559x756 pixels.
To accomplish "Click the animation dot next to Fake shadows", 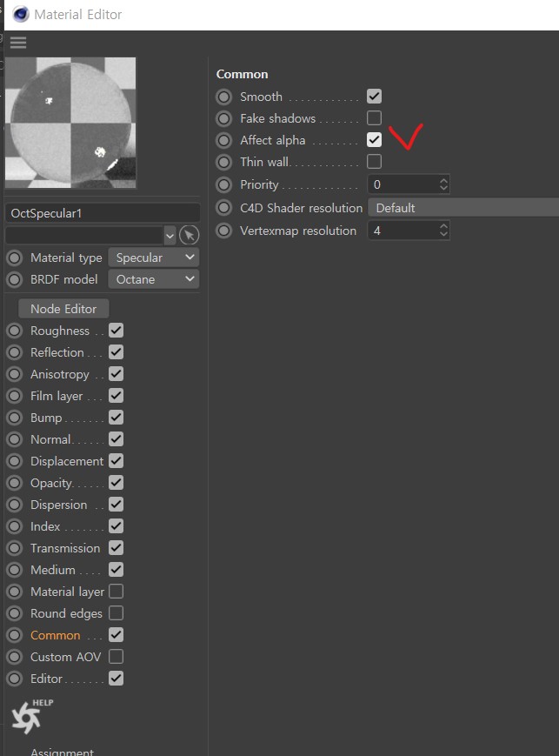I will (x=223, y=118).
